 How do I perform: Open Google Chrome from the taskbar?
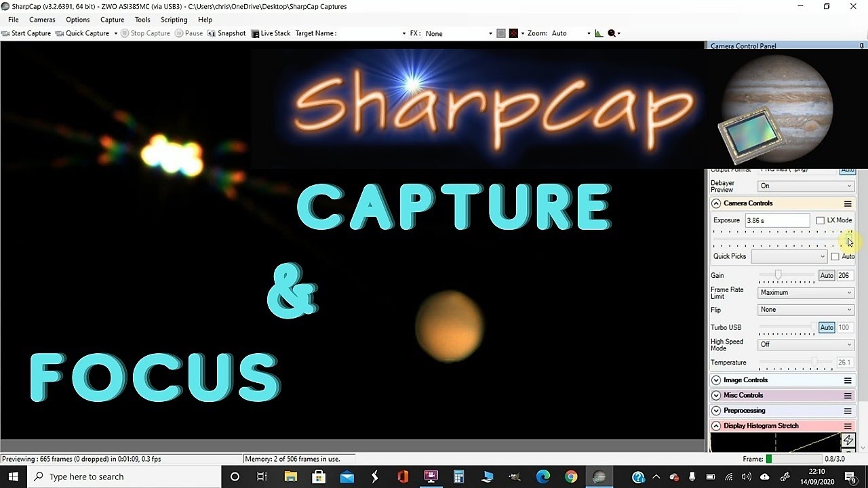tap(571, 476)
